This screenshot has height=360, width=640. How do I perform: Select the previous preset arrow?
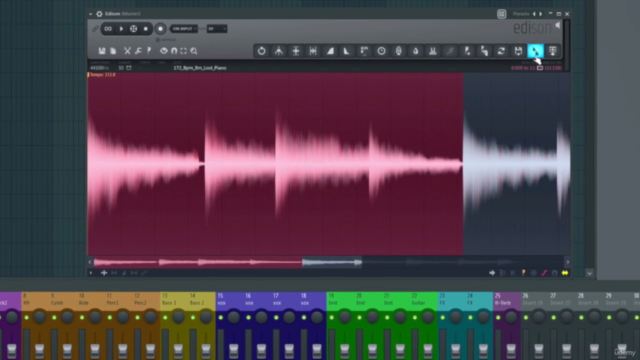click(x=534, y=14)
